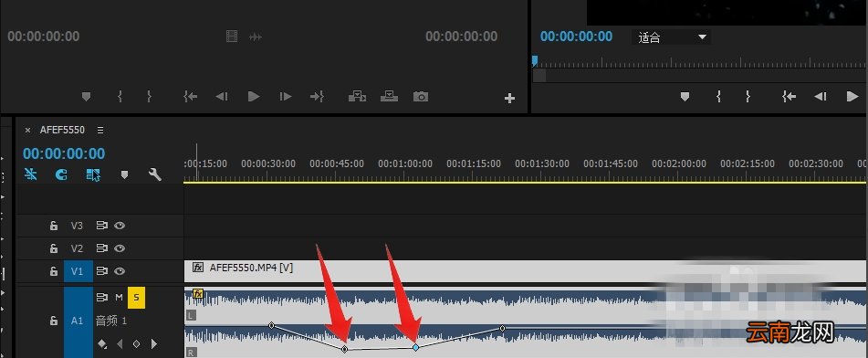Click Mark In brace in source monitor
Viewport: 868px width, 358px height.
(x=120, y=97)
